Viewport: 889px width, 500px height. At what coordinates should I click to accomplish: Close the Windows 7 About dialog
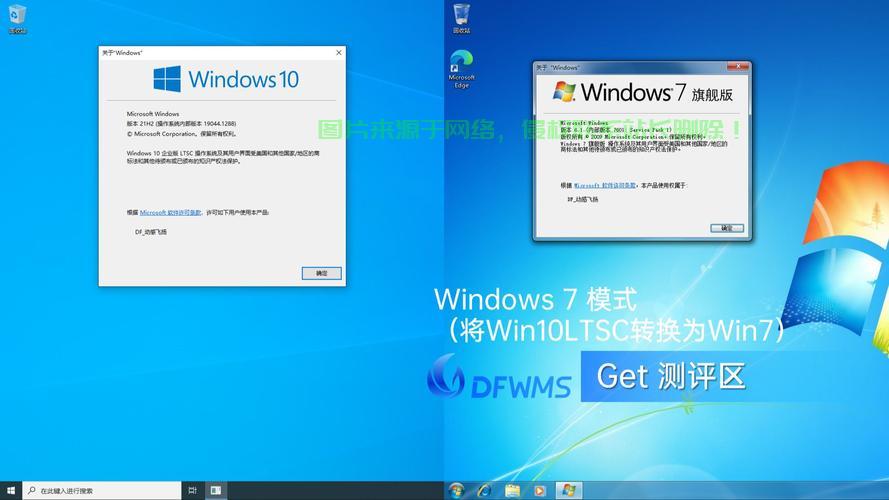point(738,67)
